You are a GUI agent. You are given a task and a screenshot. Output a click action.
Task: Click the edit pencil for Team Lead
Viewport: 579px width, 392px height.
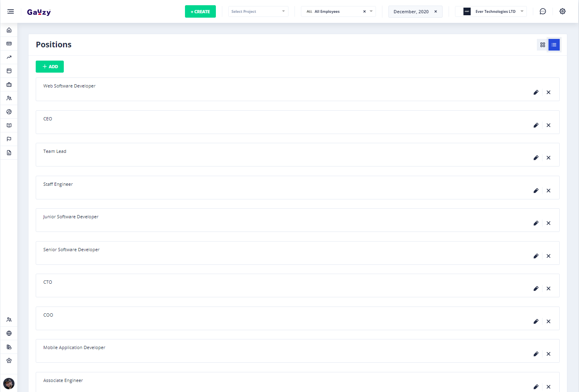tap(536, 158)
